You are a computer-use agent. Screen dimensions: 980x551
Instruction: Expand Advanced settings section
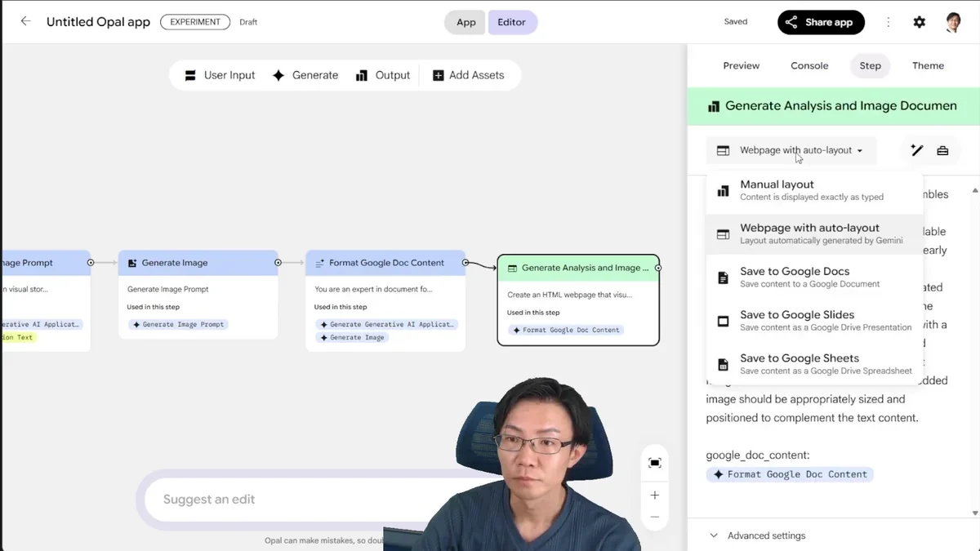pos(758,535)
